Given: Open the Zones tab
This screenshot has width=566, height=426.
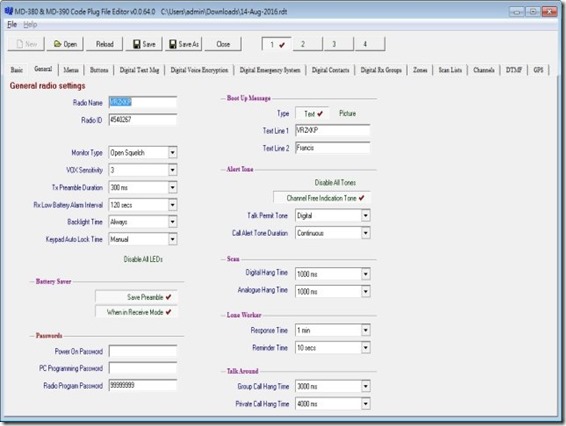Looking at the screenshot, I should pyautogui.click(x=420, y=70).
